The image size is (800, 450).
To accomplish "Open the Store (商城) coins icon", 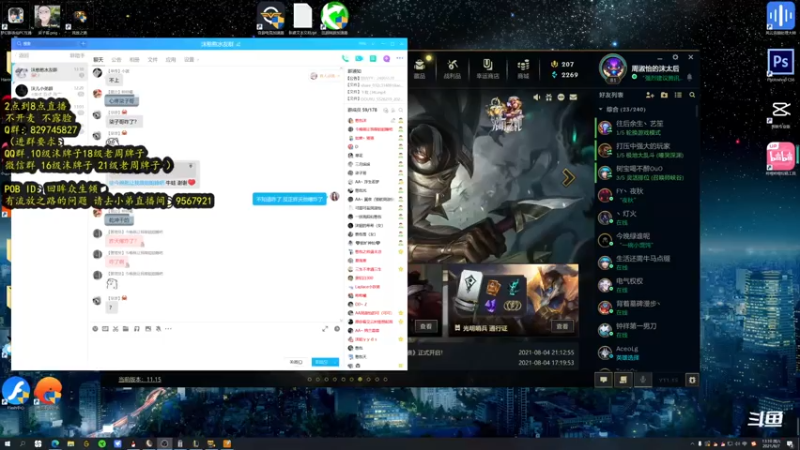I will (523, 68).
